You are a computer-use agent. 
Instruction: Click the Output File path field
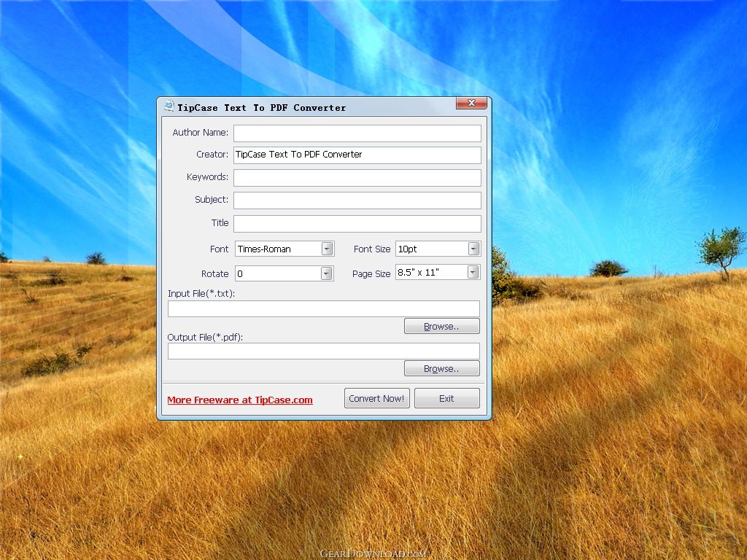coord(323,351)
